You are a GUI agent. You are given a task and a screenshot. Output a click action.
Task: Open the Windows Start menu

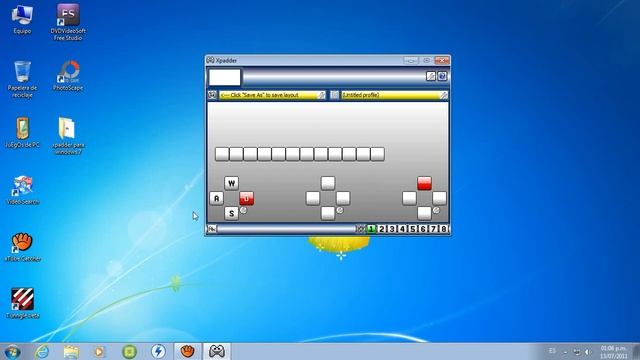[x=12, y=351]
